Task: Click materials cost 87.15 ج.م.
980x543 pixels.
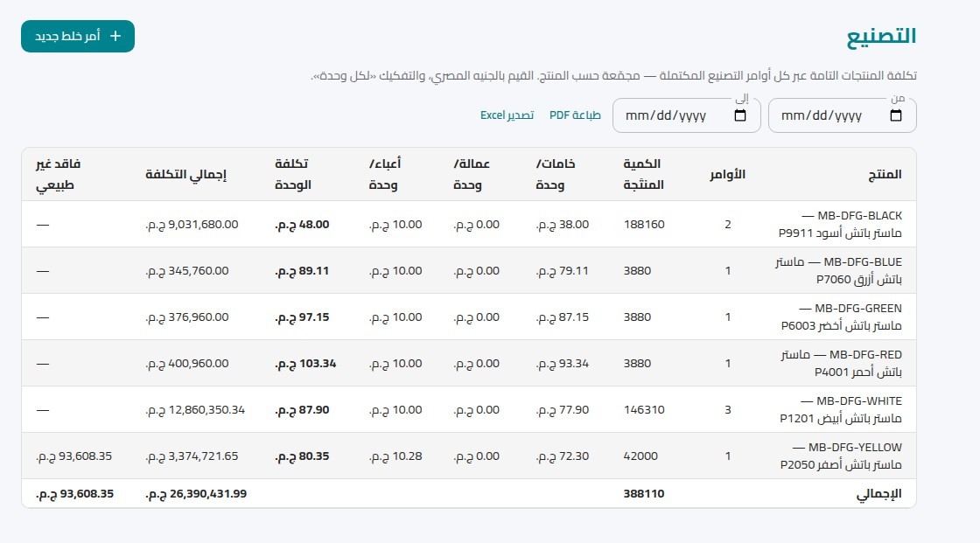Action: 563,317
